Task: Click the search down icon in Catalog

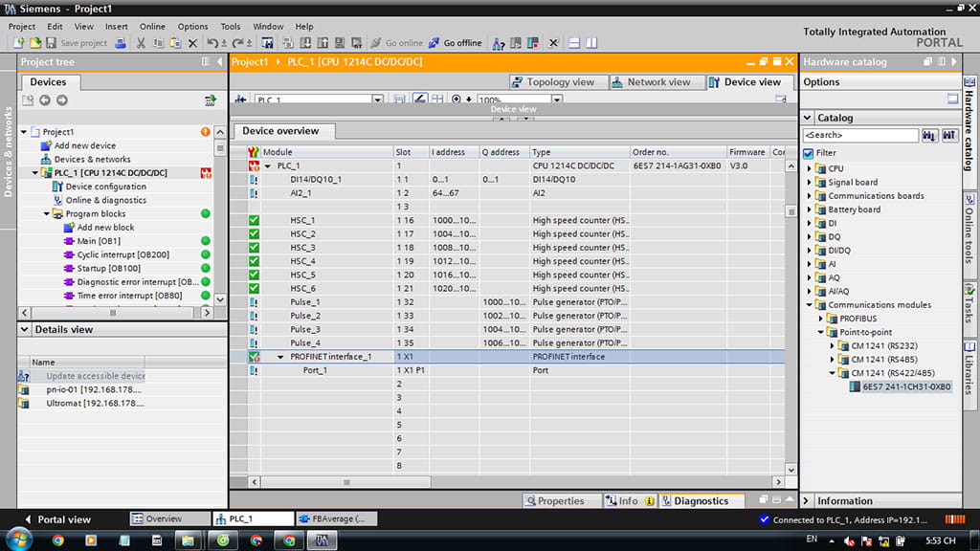Action: 929,136
